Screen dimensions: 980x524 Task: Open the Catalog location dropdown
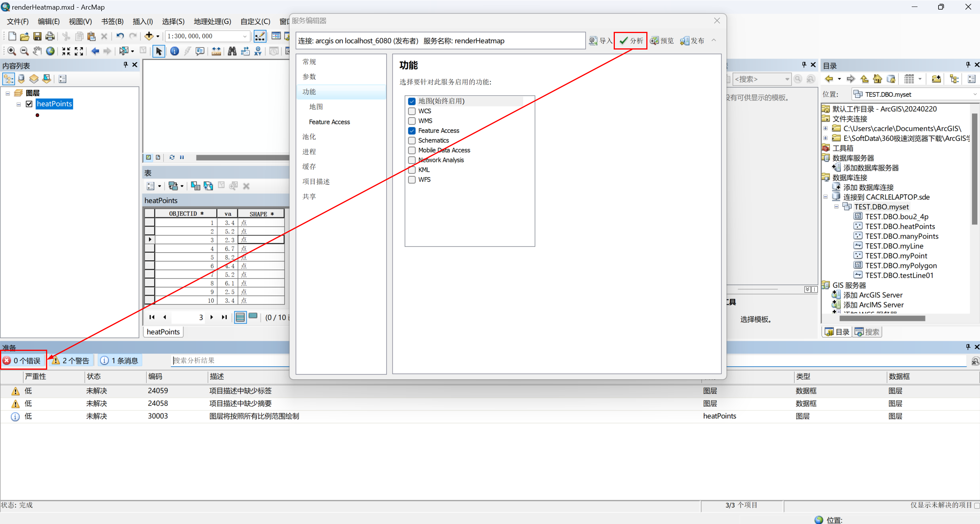tap(975, 94)
